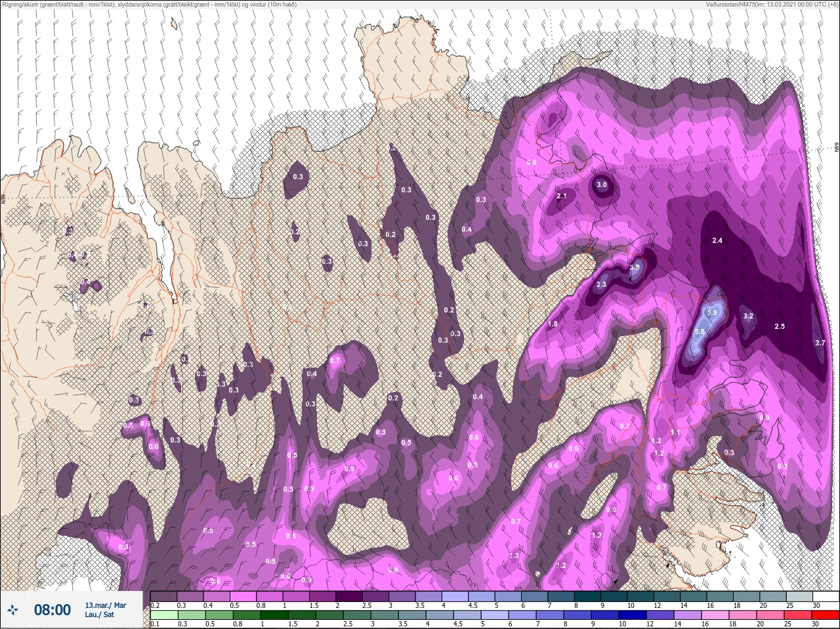Click the 5.8 precipitation peak value
Image resolution: width=840 pixels, height=629 pixels.
(x=700, y=332)
